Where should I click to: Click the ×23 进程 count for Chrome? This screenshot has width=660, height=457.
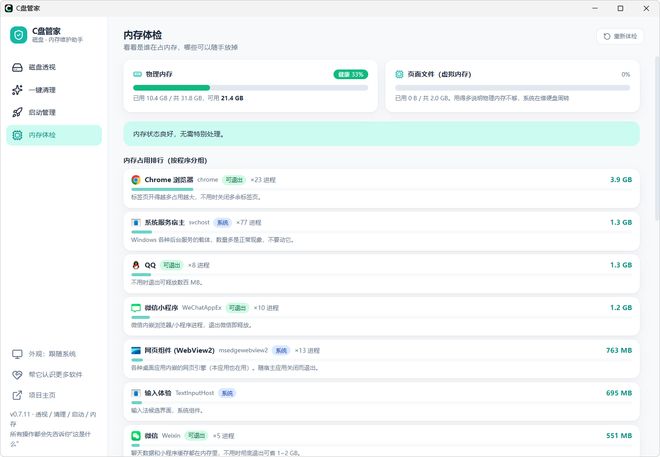click(x=263, y=180)
